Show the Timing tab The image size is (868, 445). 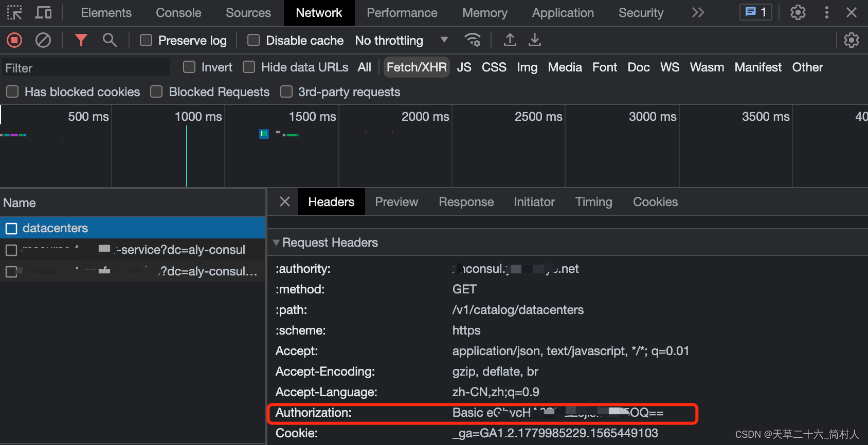point(593,201)
